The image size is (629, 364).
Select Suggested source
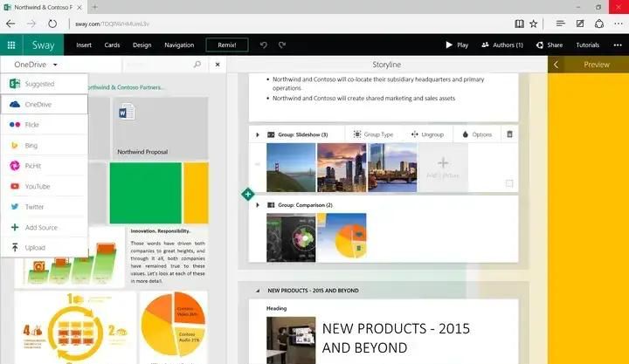click(x=45, y=84)
